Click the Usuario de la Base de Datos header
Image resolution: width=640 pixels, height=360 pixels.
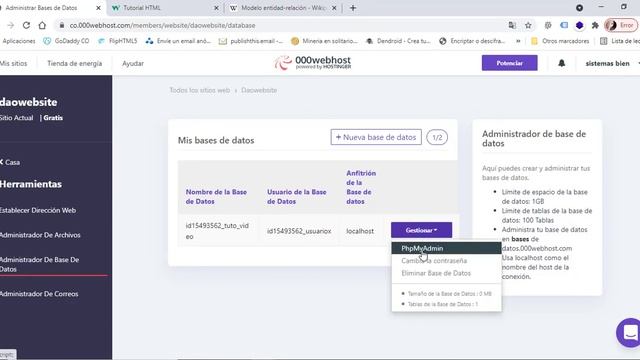tap(297, 196)
